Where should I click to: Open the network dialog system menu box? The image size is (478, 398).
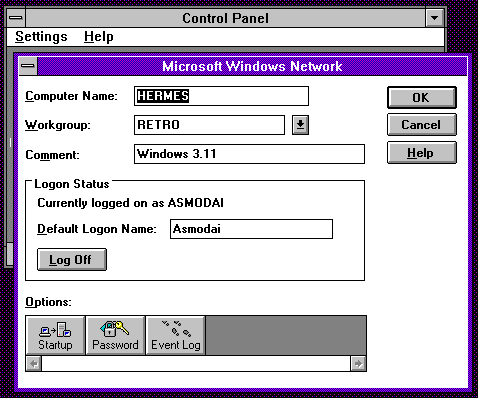[x=28, y=66]
